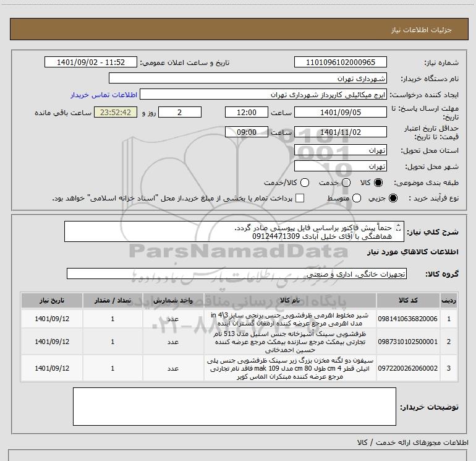Screen dimensions: 476x461
Task: Click the ردیف column header
Action: 448,301
